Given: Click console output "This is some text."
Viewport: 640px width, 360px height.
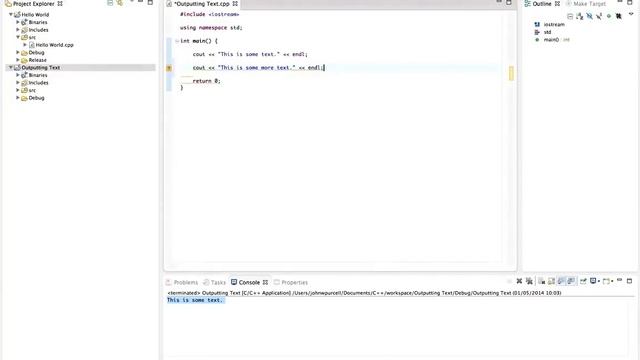Looking at the screenshot, I should pyautogui.click(x=196, y=300).
